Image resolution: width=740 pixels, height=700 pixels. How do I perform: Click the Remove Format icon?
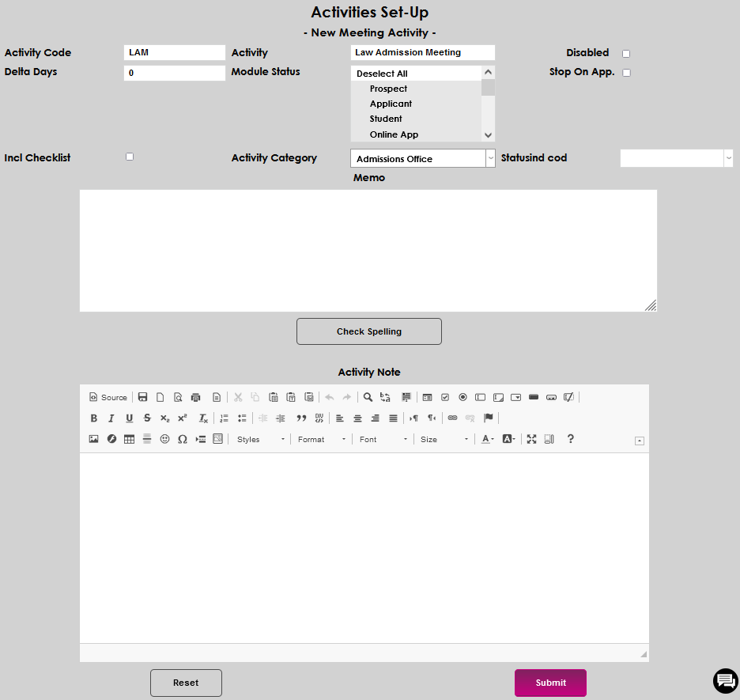click(x=203, y=418)
